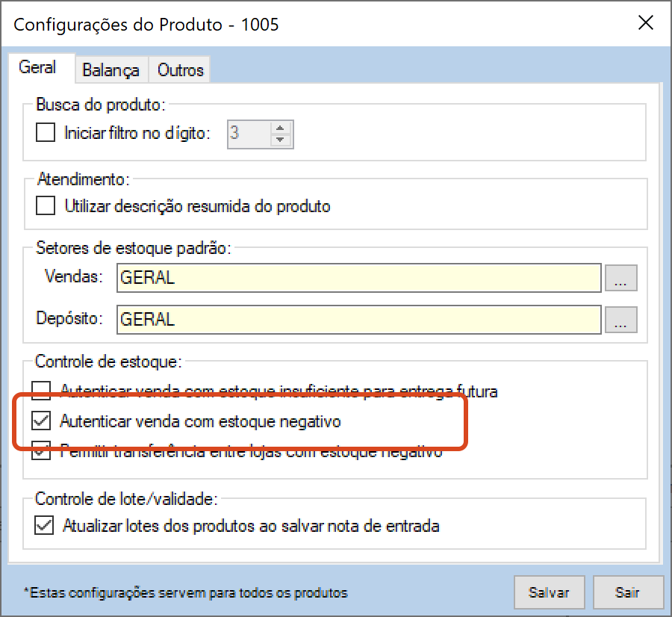672x617 pixels.
Task: Click the Depósito stock sector field
Action: coord(358,320)
